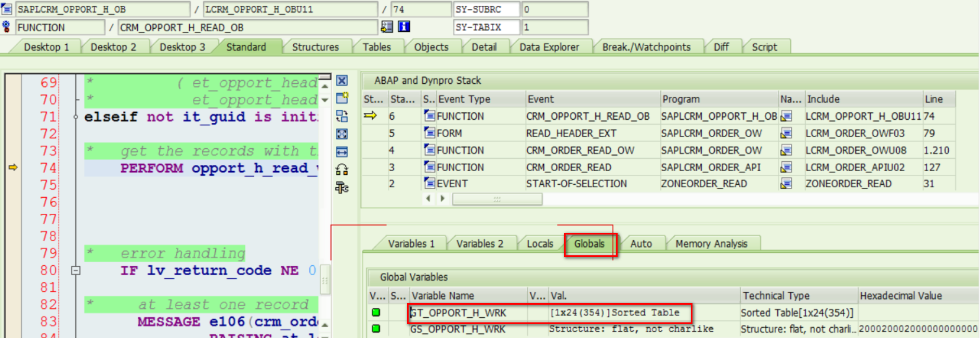The height and width of the screenshot is (338, 980).
Task: Click the source icon in CRM_OPPORT_H_READ_OB stack row
Action: pyautogui.click(x=429, y=115)
